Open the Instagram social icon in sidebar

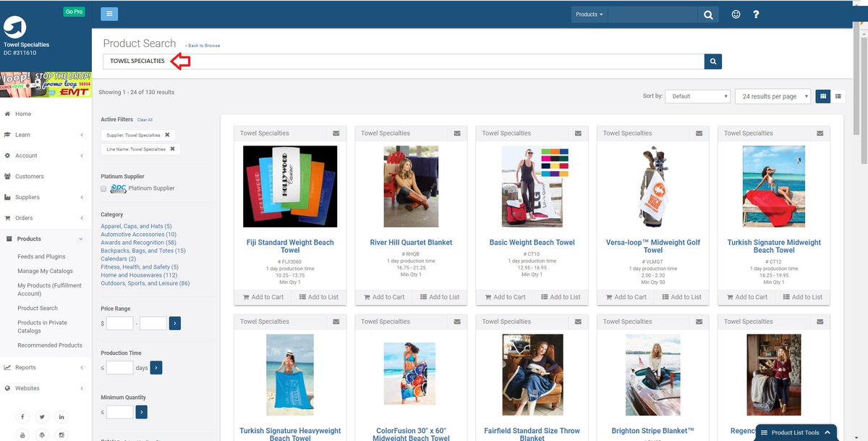(x=61, y=434)
